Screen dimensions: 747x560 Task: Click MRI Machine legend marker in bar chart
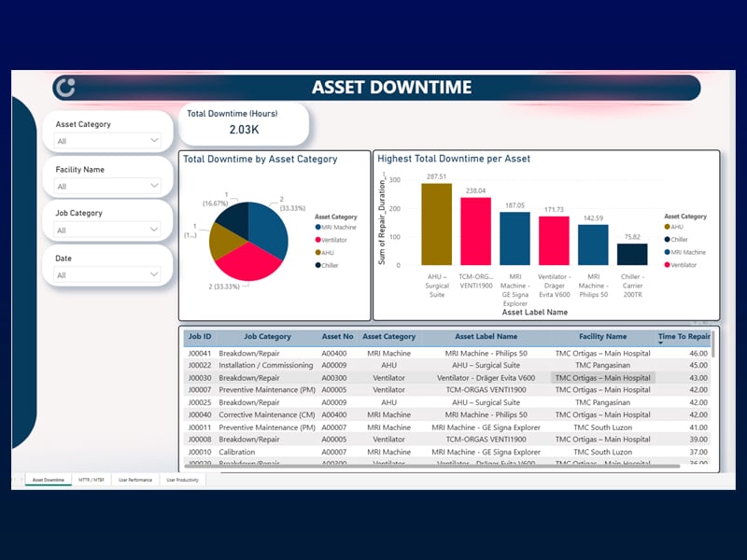pyautogui.click(x=667, y=252)
